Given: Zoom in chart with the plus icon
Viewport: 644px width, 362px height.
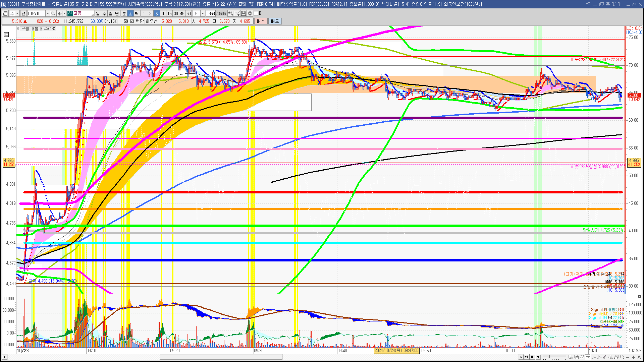Looking at the screenshot, I should coord(634,357).
